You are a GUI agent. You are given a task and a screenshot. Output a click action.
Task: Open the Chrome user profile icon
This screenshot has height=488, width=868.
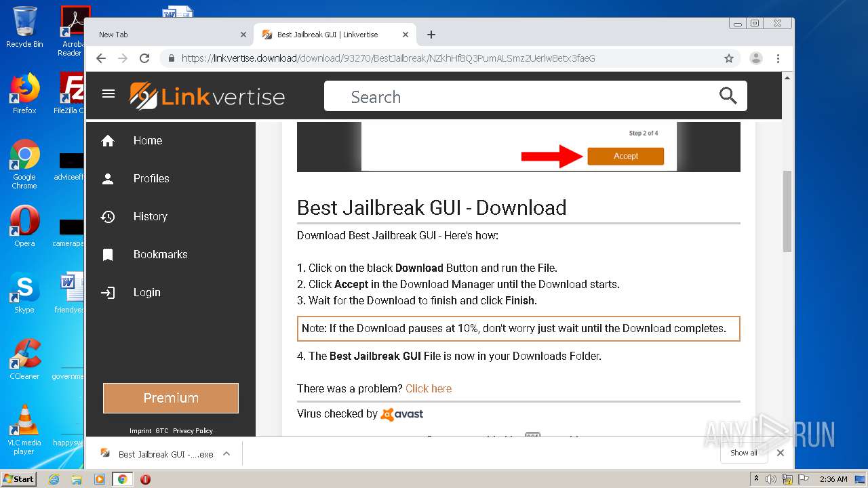coord(756,58)
